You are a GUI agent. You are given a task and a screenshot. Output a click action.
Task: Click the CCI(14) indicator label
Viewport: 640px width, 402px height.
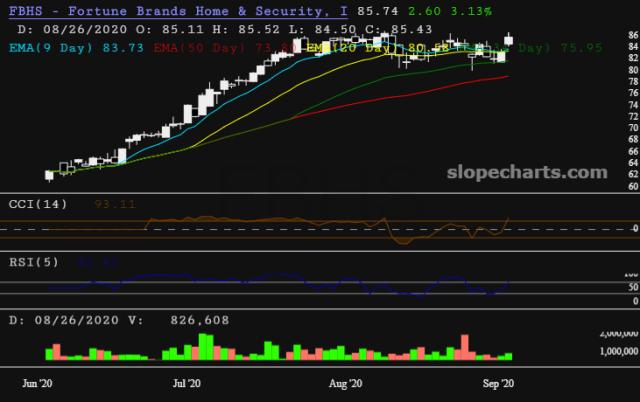click(38, 204)
